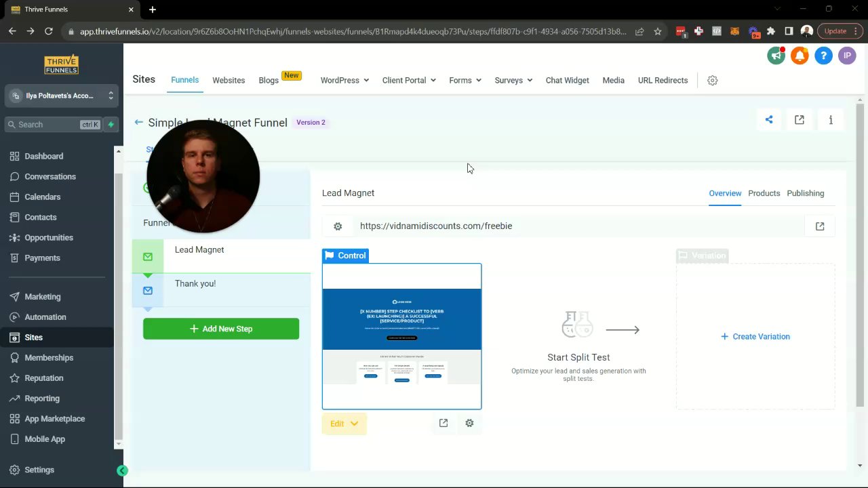The height and width of the screenshot is (488, 868).
Task: Click the control page thumbnail preview
Action: pos(401,336)
